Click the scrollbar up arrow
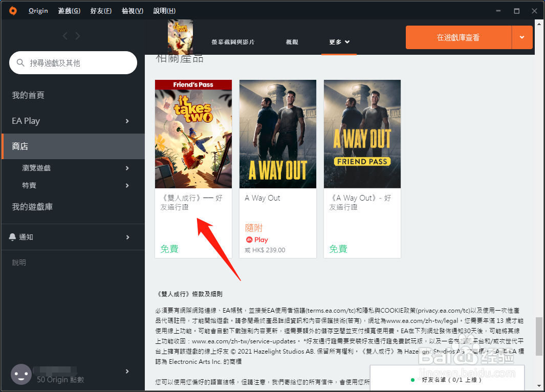This screenshot has height=392, width=545. click(539, 24)
